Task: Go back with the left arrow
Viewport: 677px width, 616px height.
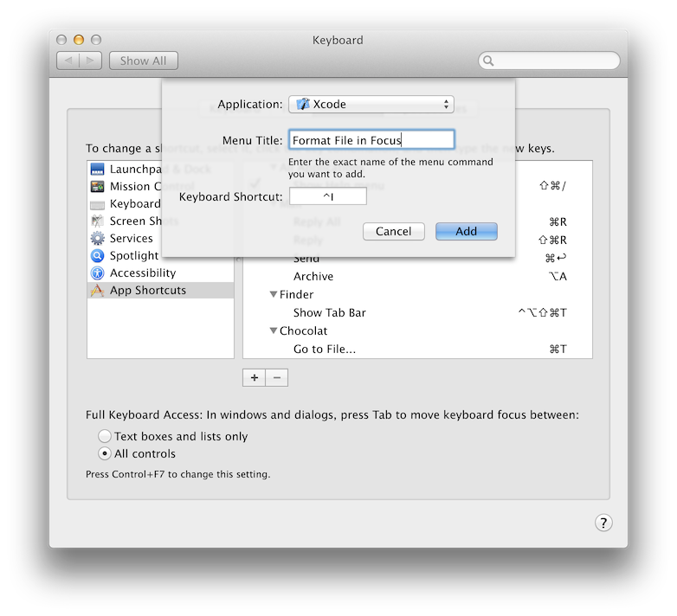Action: tap(68, 61)
